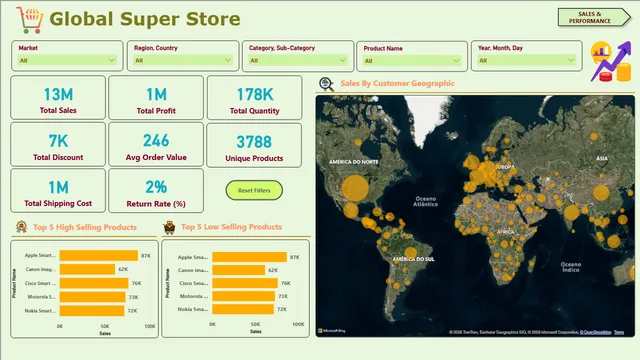Select the 2% Return Rate card
The image size is (640, 360).
coord(156,191)
